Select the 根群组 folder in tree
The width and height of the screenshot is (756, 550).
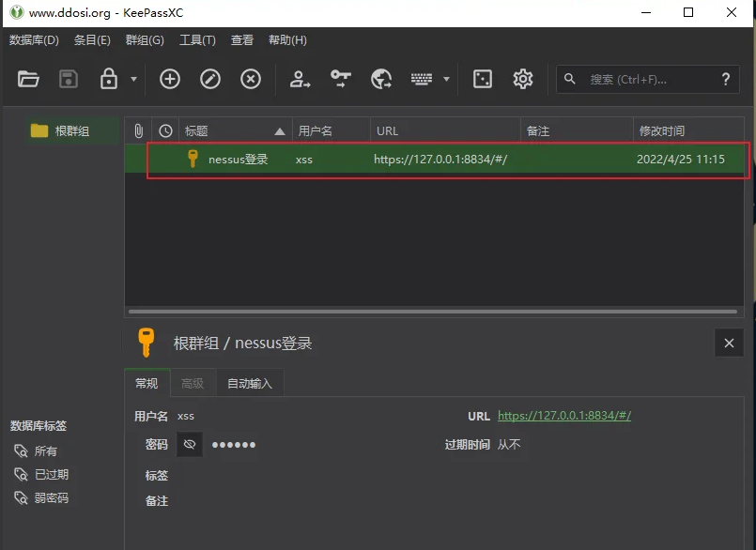[71, 130]
